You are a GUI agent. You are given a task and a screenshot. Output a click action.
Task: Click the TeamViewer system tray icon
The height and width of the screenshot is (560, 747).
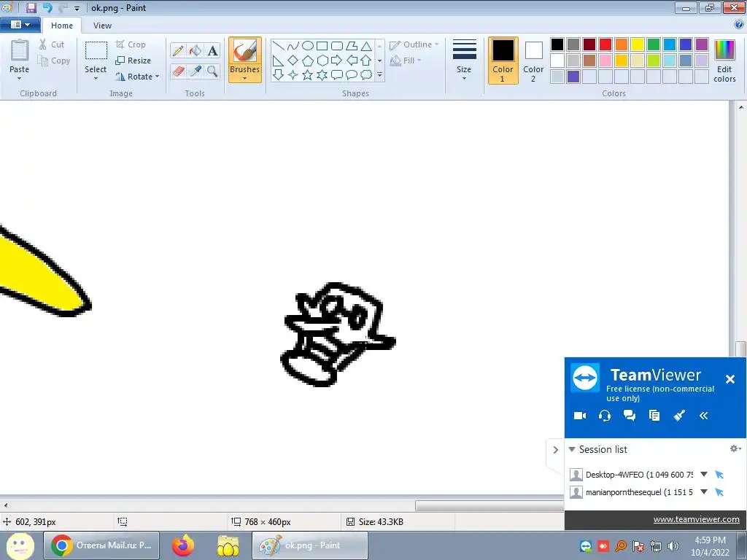(x=586, y=546)
